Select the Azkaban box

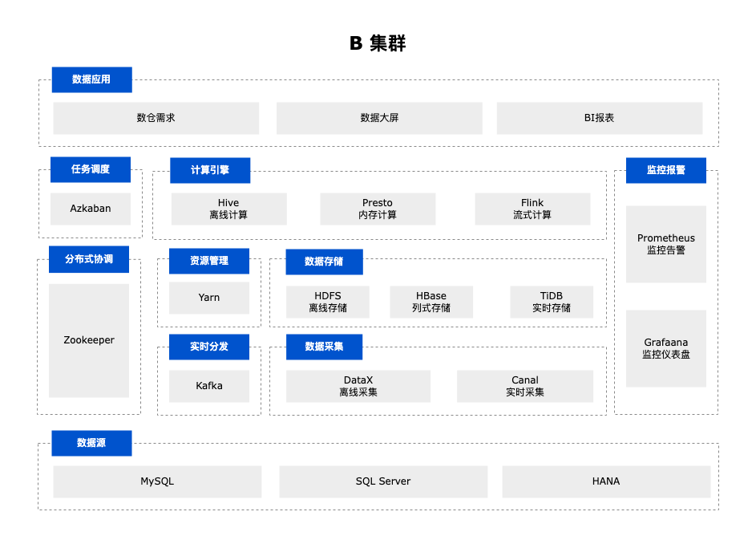coord(90,209)
